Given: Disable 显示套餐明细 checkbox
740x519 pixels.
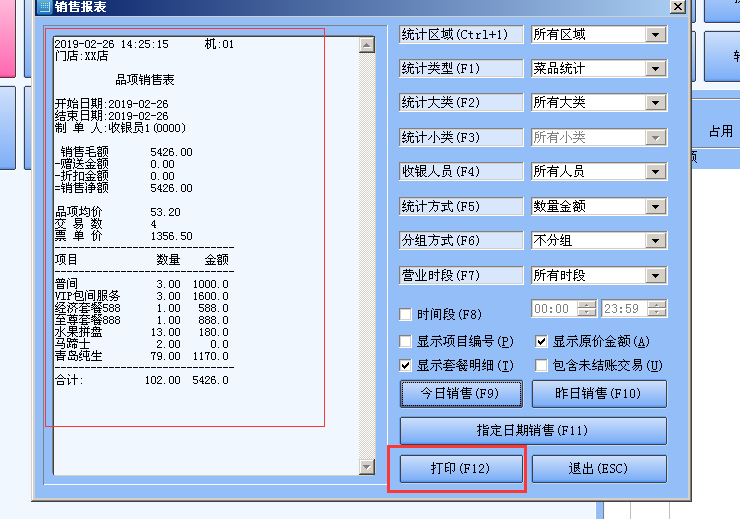Looking at the screenshot, I should [x=406, y=366].
